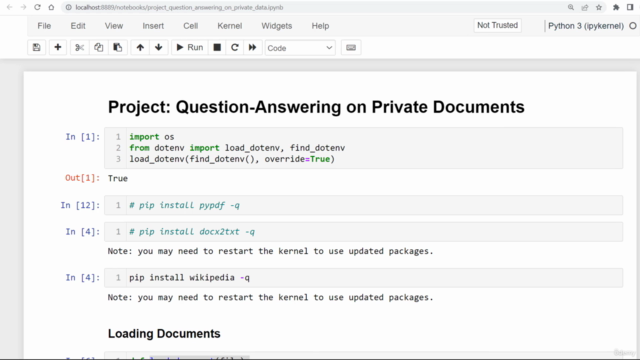Copy selected cells icon
The height and width of the screenshot is (360, 640).
[x=98, y=48]
